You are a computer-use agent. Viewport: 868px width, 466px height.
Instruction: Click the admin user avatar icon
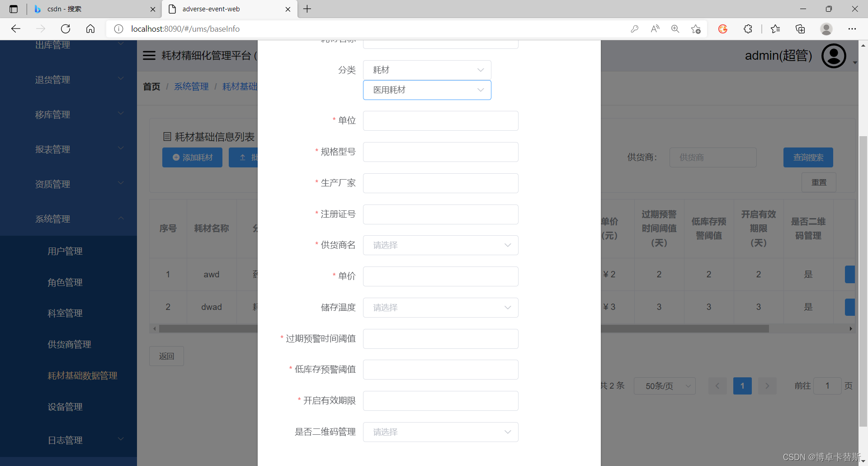pos(834,56)
